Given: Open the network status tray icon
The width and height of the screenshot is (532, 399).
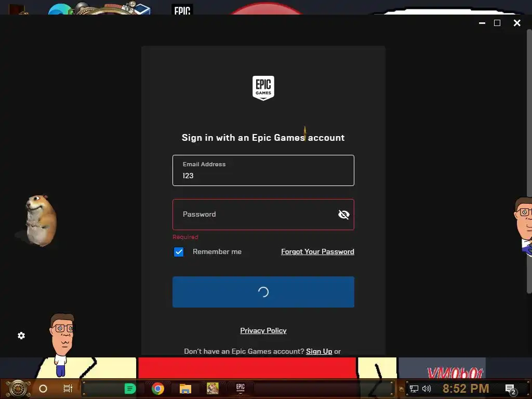Looking at the screenshot, I should (414, 389).
